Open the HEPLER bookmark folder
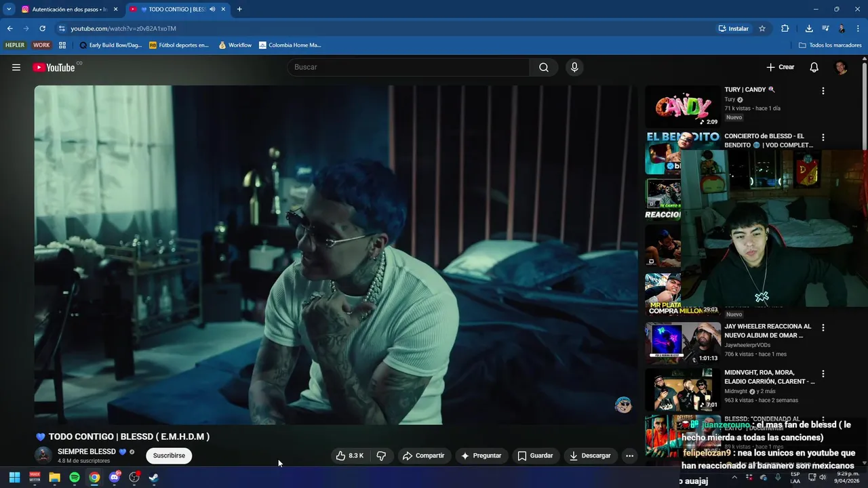 click(x=15, y=45)
